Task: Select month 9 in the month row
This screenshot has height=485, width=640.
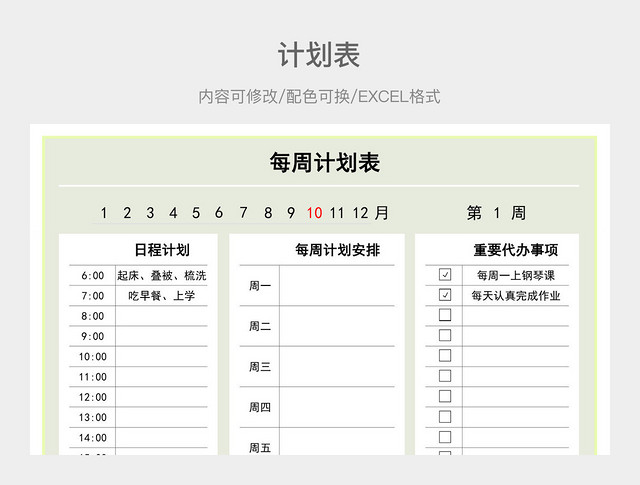Action: coord(291,213)
